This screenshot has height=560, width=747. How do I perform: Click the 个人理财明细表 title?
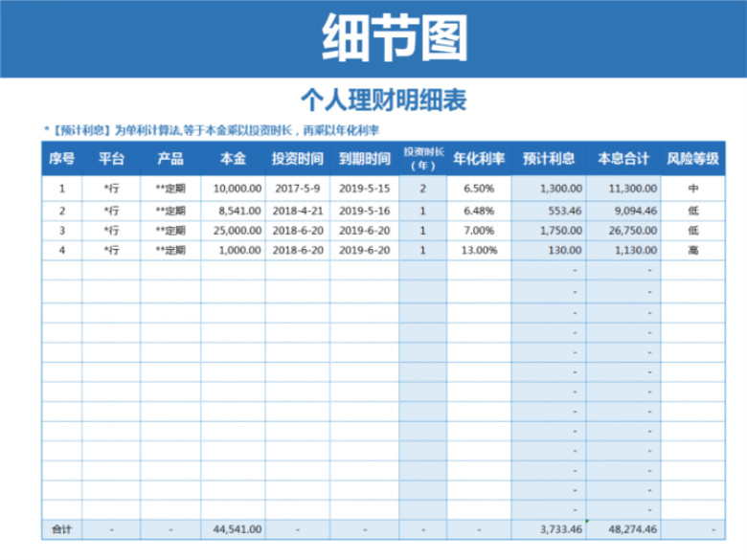point(383,100)
